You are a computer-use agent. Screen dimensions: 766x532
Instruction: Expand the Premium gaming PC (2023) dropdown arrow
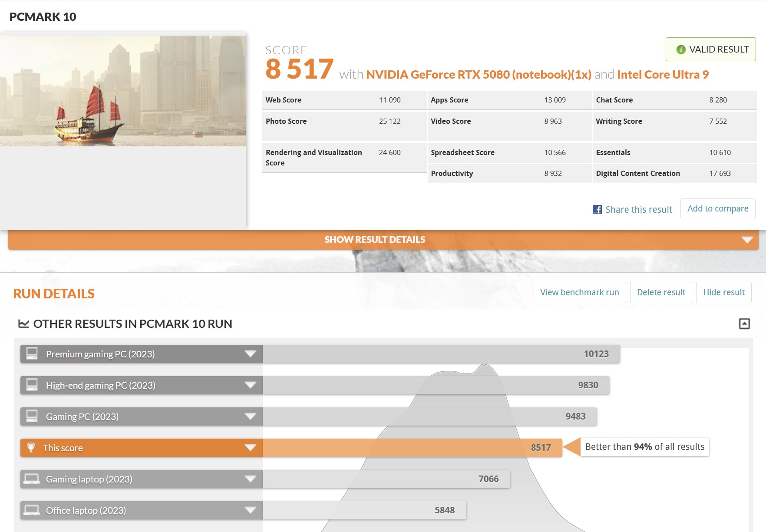pos(250,354)
